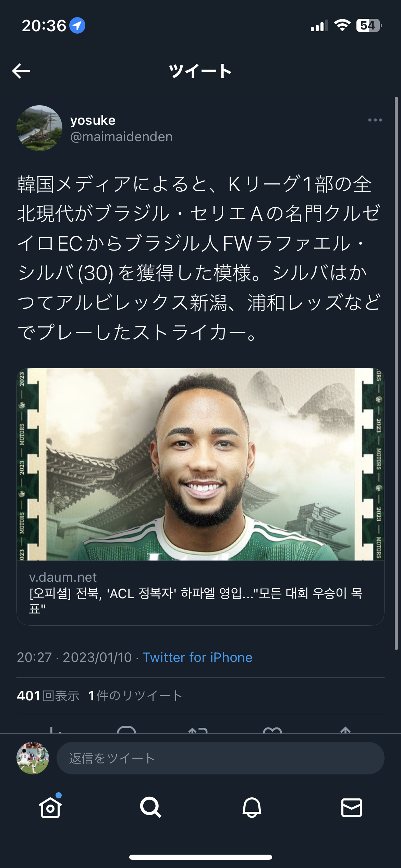Tap the Twitter for iPhone source link
This screenshot has height=868, width=401.
197,658
